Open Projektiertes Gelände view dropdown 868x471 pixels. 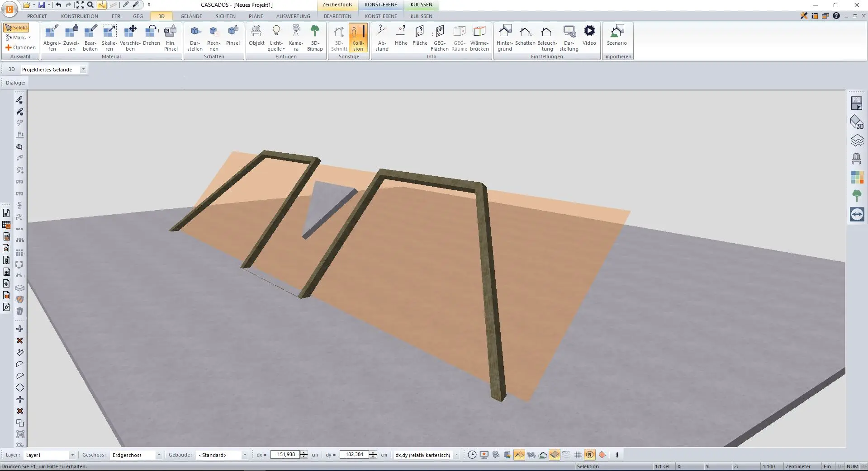click(x=83, y=69)
